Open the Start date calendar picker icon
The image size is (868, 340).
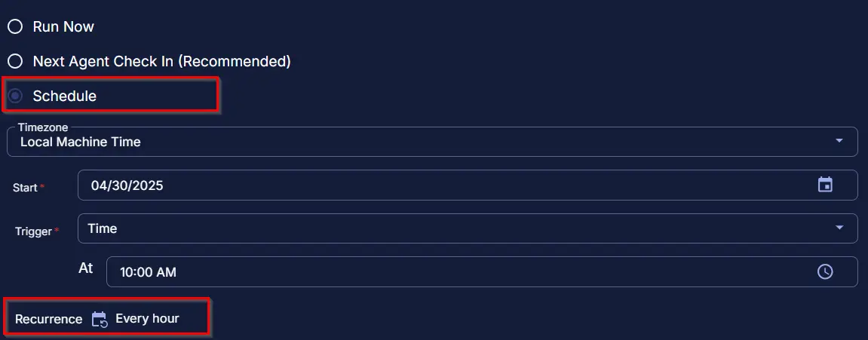point(825,185)
